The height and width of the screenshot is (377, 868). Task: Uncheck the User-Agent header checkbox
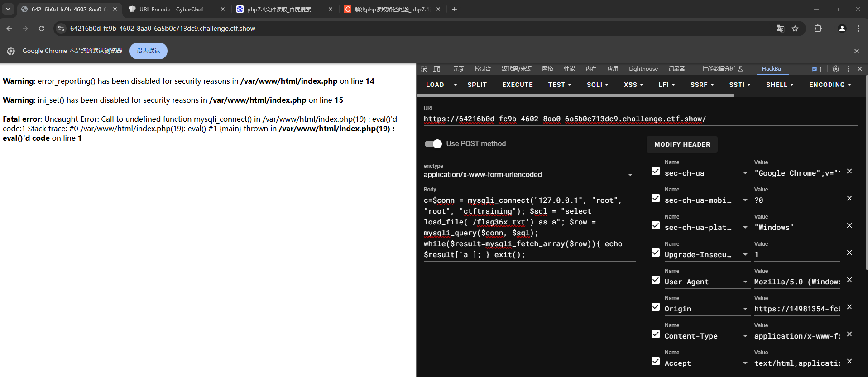(x=656, y=280)
